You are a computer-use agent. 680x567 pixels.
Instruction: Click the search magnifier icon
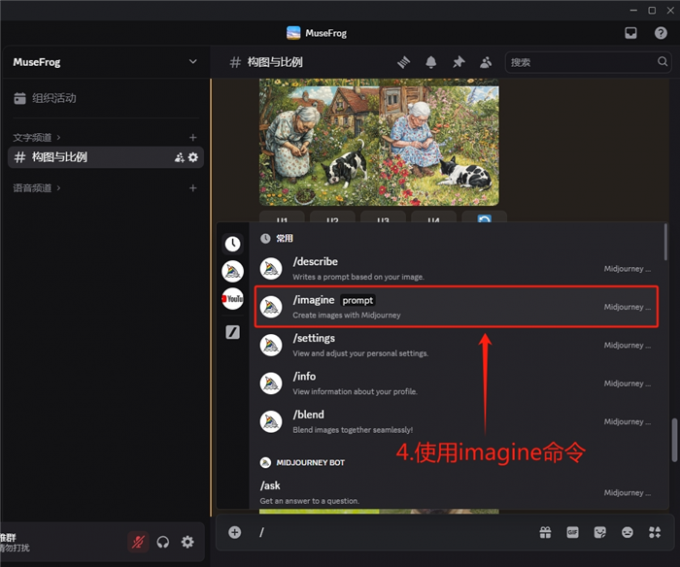[x=662, y=62]
